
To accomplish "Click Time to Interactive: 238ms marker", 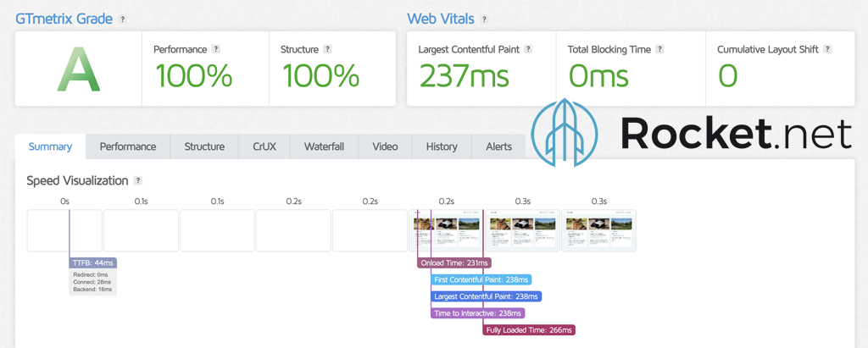I will (x=478, y=313).
